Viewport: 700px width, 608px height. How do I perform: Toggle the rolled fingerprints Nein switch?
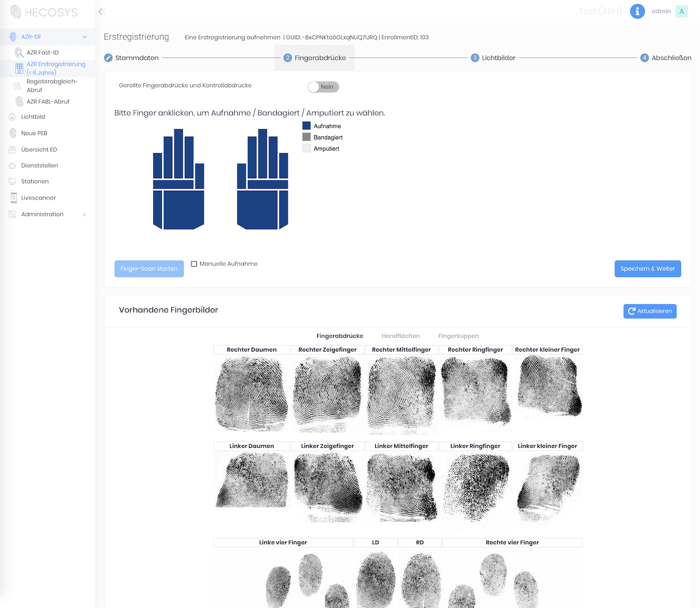(x=323, y=87)
